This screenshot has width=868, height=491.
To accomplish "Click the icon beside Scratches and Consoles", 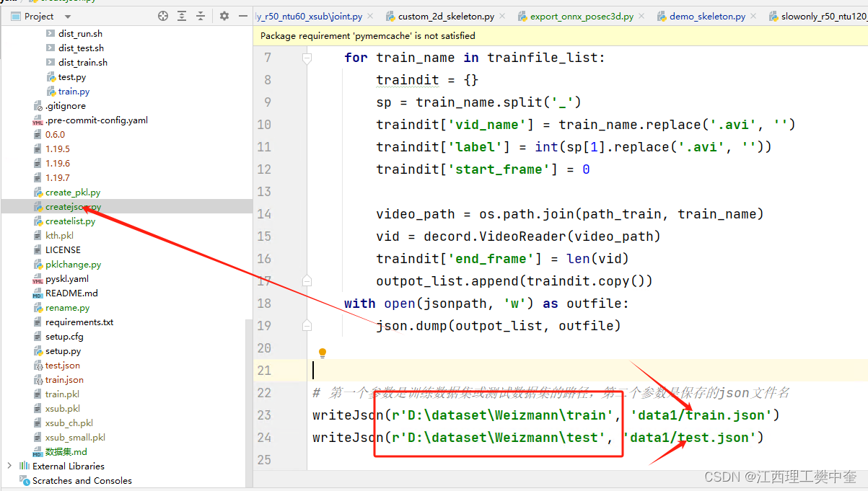I will pyautogui.click(x=25, y=481).
